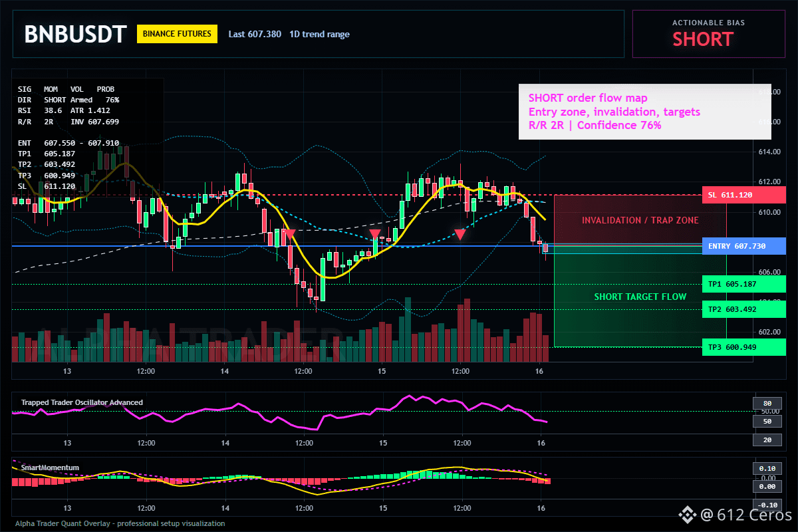Click the 614.00 price axis label
This screenshot has width=798, height=532.
pos(769,152)
